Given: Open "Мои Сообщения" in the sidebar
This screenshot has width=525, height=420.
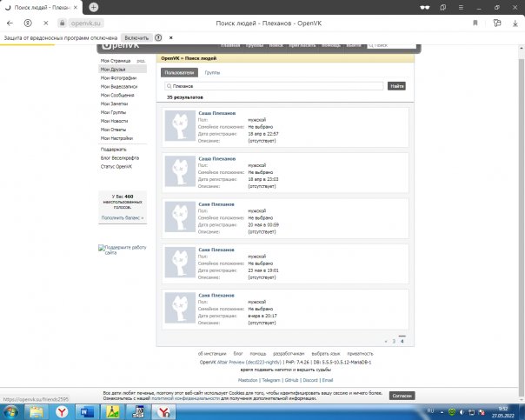Looking at the screenshot, I should click(x=117, y=95).
